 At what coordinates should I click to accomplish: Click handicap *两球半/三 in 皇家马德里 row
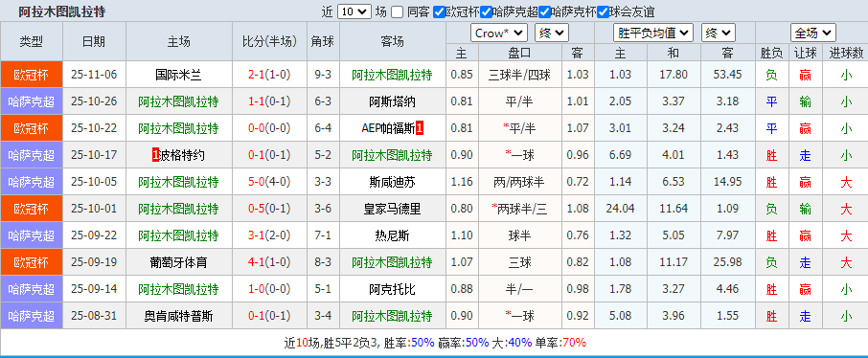[x=520, y=210]
